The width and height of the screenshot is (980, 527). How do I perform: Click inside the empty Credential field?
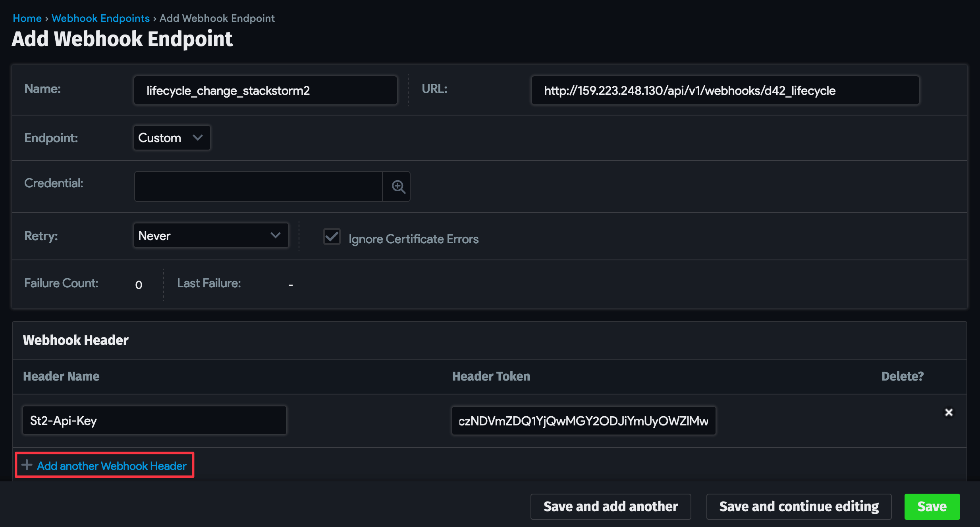click(258, 186)
